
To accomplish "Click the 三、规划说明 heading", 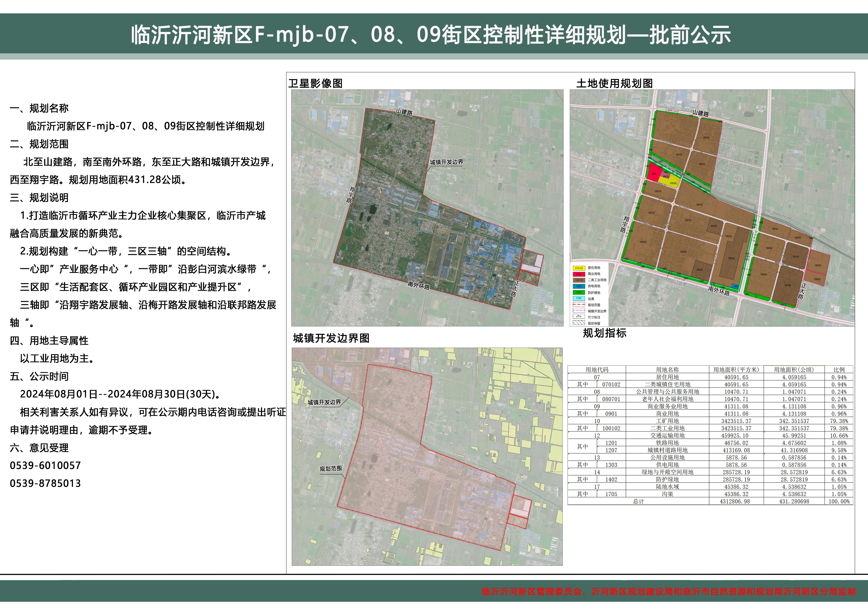I will (39, 197).
